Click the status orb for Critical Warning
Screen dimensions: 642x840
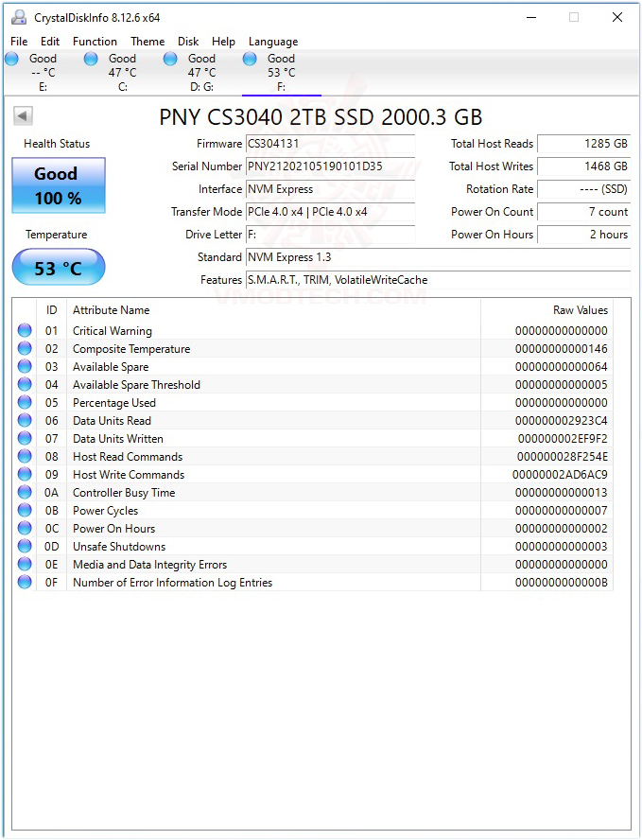(x=25, y=330)
